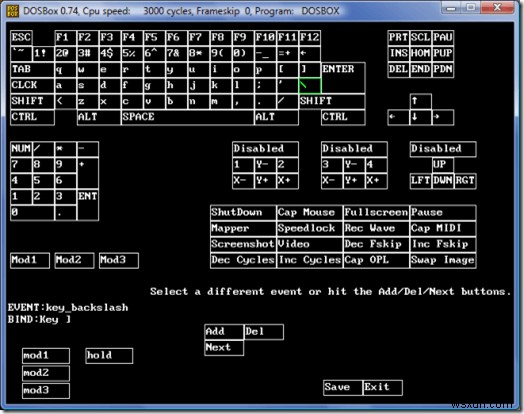Select the Swap Image event
Image resolution: width=524 pixels, height=414 pixels.
pyautogui.click(x=443, y=261)
